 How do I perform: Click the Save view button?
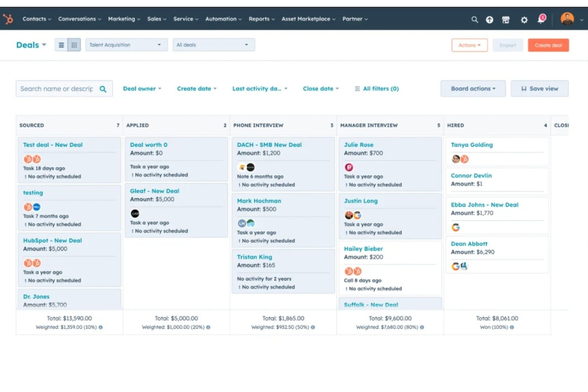click(540, 88)
